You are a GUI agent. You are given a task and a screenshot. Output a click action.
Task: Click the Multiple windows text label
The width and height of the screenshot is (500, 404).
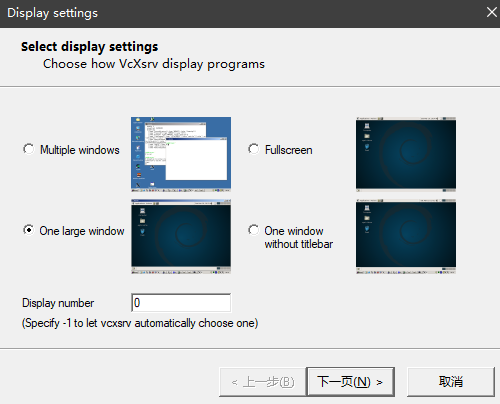[80, 150]
